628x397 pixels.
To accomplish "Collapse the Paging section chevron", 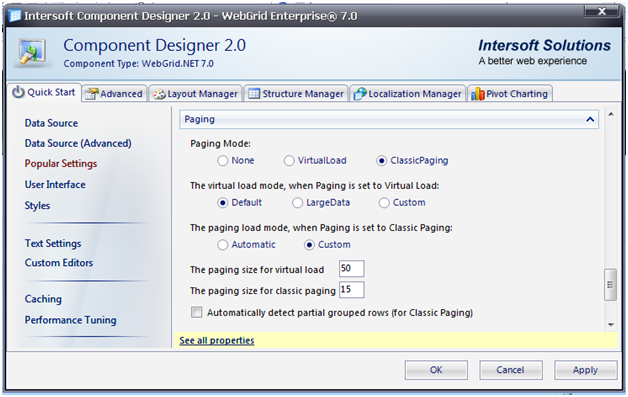I will (590, 119).
